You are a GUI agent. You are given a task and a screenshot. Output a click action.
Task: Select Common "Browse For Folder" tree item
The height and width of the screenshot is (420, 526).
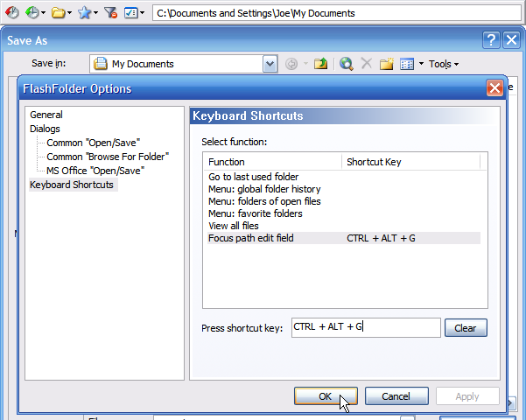click(x=108, y=157)
